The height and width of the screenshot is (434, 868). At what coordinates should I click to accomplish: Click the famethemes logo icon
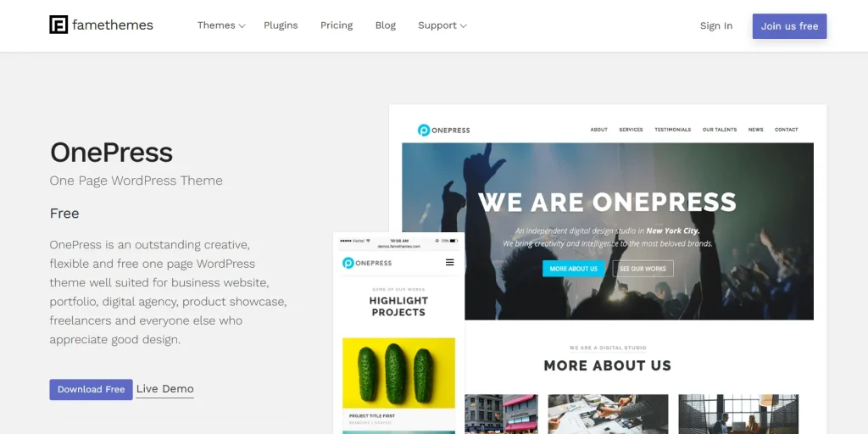[58, 25]
